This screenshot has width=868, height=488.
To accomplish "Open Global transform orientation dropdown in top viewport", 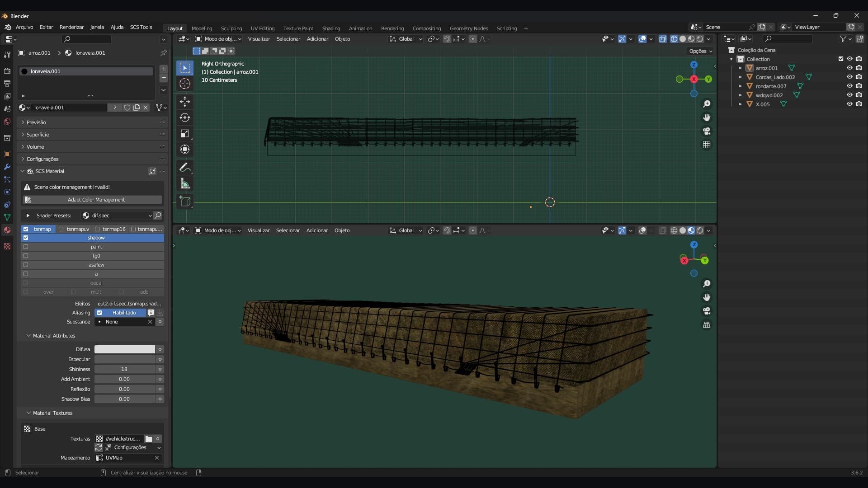I will [406, 39].
